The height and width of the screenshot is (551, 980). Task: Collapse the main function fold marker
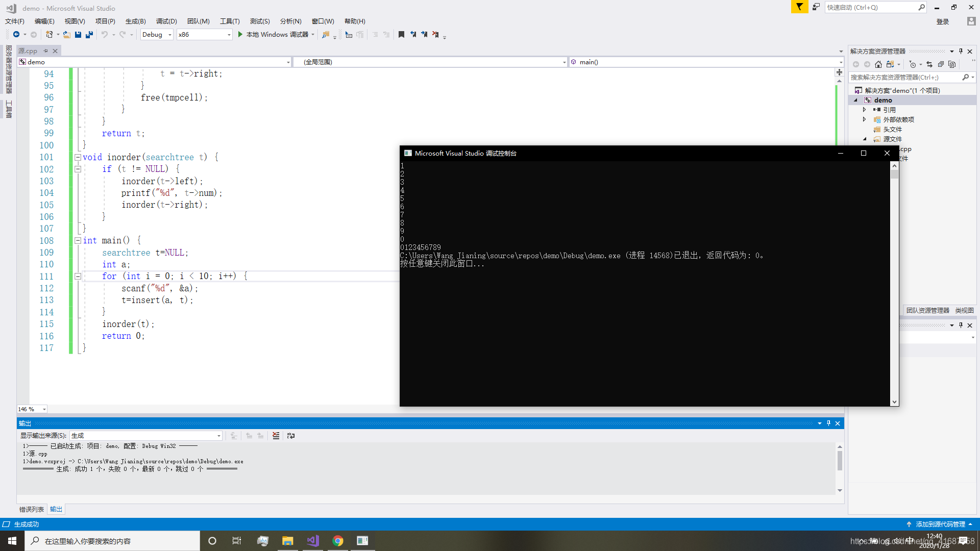coord(78,240)
